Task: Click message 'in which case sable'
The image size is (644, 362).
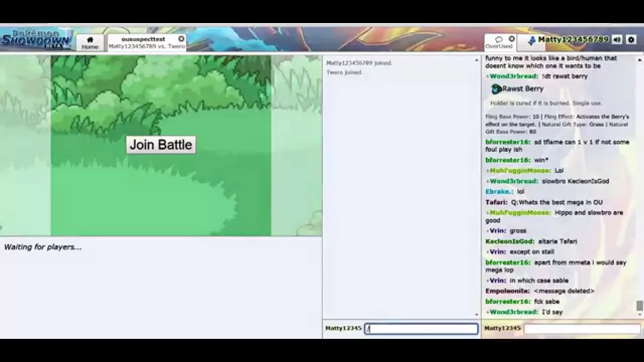Action: click(x=539, y=281)
